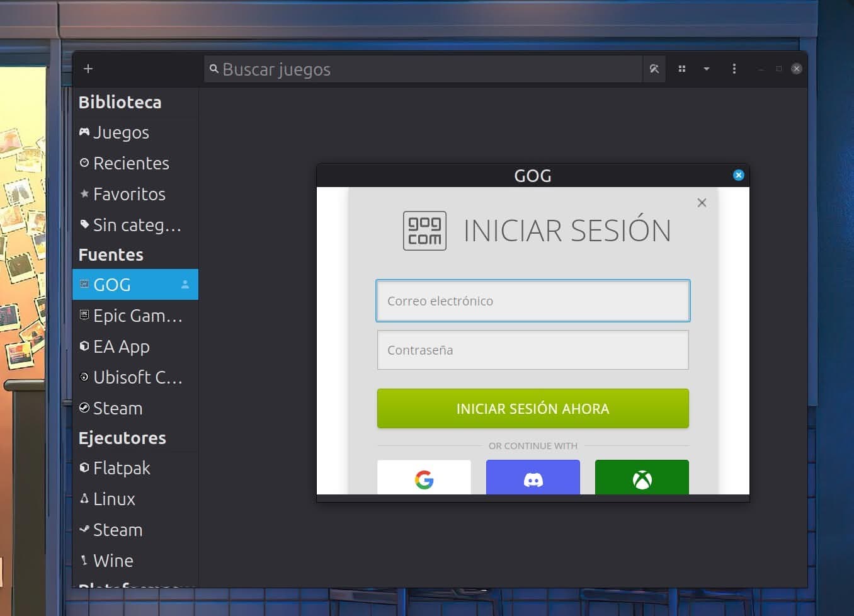Close the GOG dialog with the blue button

[739, 175]
